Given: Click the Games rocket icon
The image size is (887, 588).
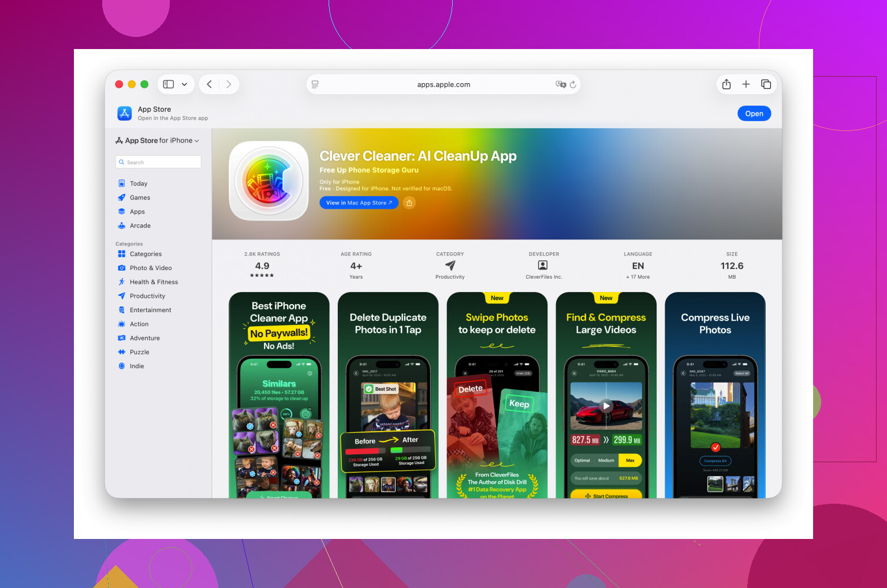Looking at the screenshot, I should point(122,197).
